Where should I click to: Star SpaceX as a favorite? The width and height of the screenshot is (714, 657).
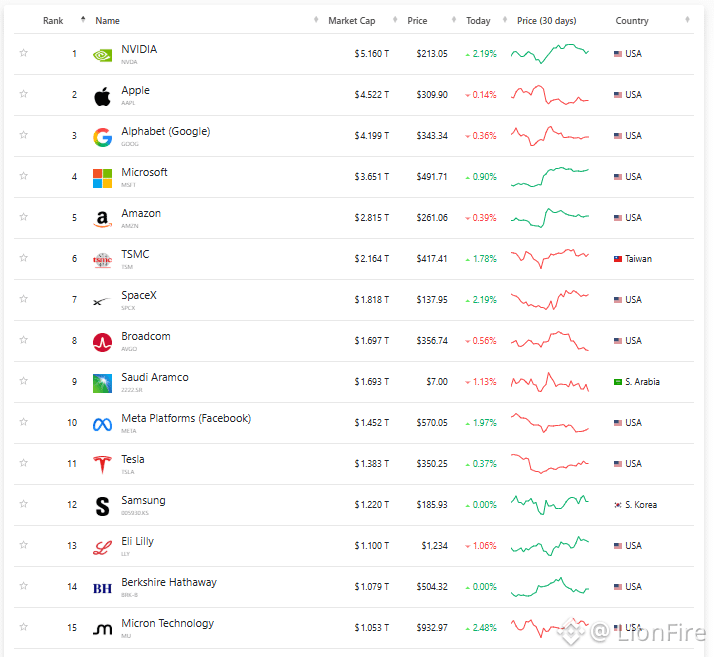pos(24,299)
